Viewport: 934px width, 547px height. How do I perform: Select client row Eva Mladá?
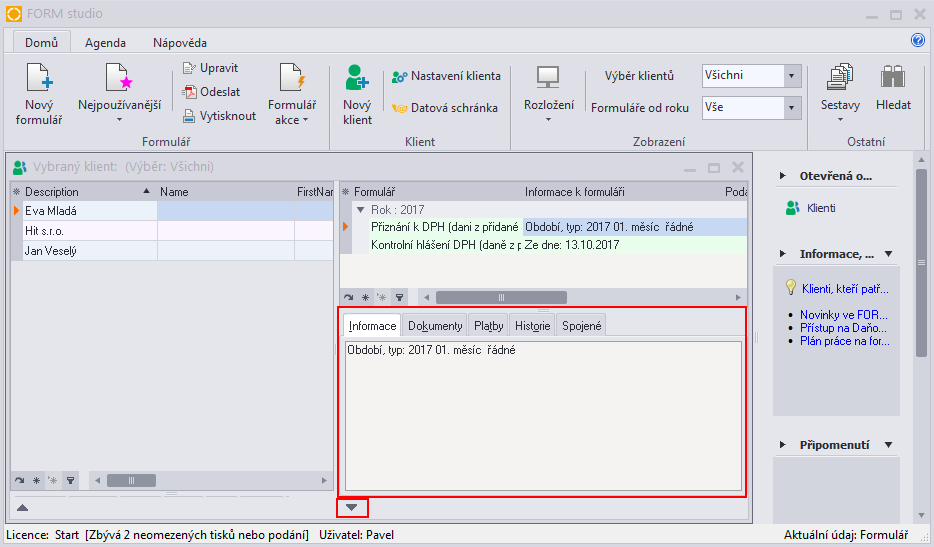point(172,211)
